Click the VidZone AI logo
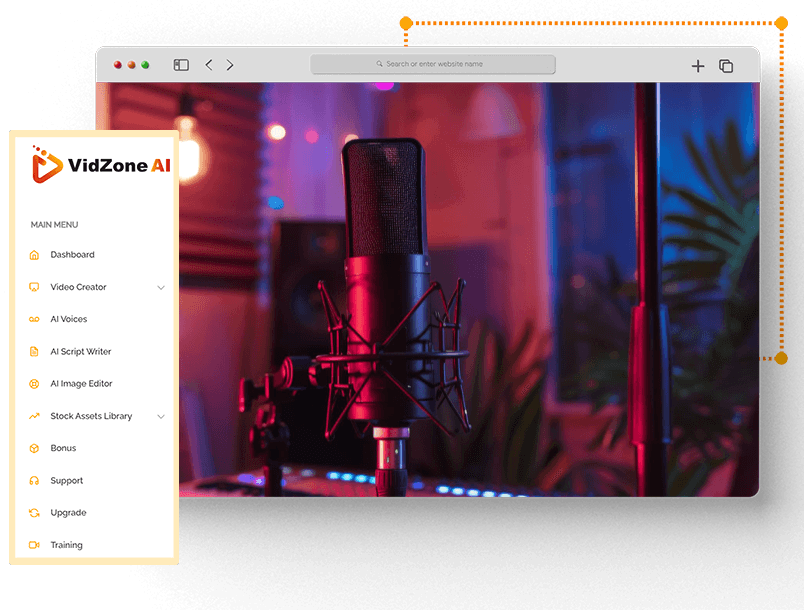Image resolution: width=804 pixels, height=610 pixels. point(100,165)
